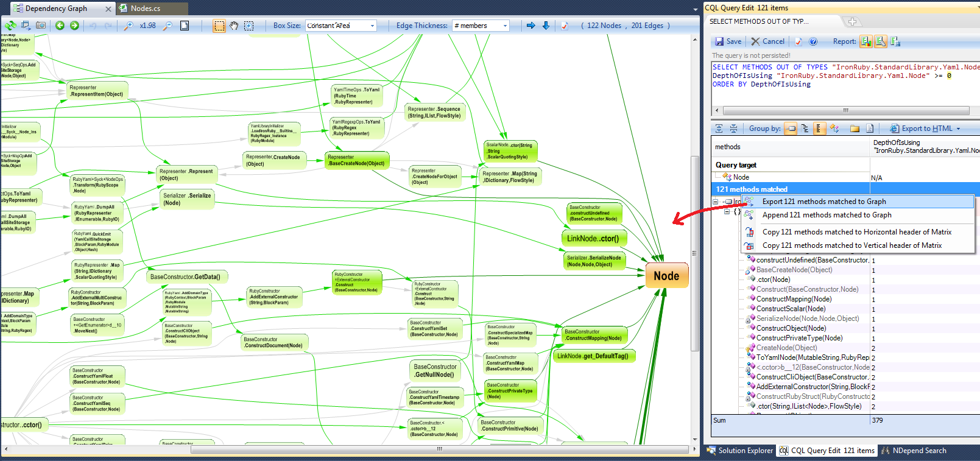Open the Solution Explorer tab
The width and height of the screenshot is (980, 461).
coord(740,451)
